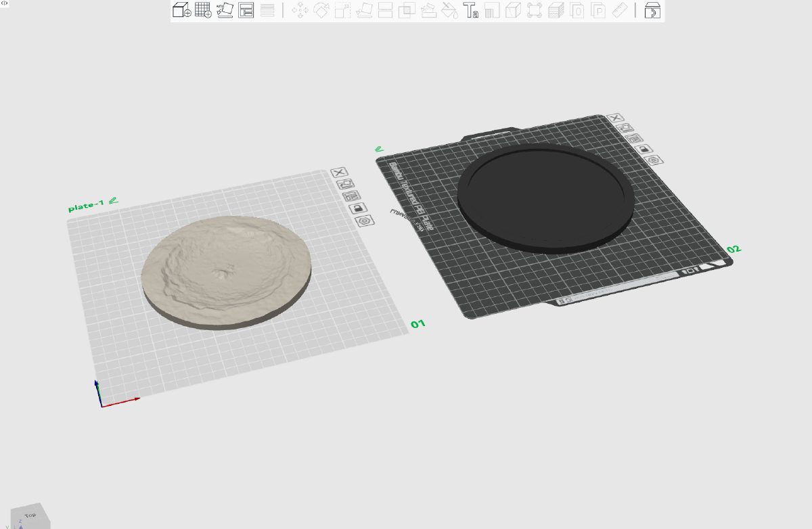Switch to Assembly view icon
This screenshot has height=529, width=812.
pos(652,10)
